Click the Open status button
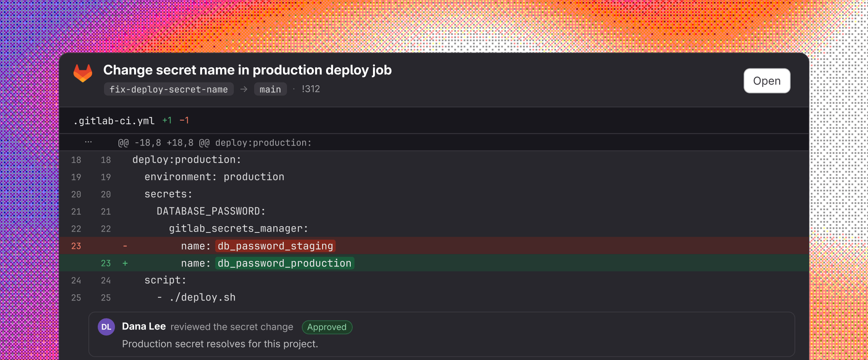The width and height of the screenshot is (868, 360). [x=767, y=81]
